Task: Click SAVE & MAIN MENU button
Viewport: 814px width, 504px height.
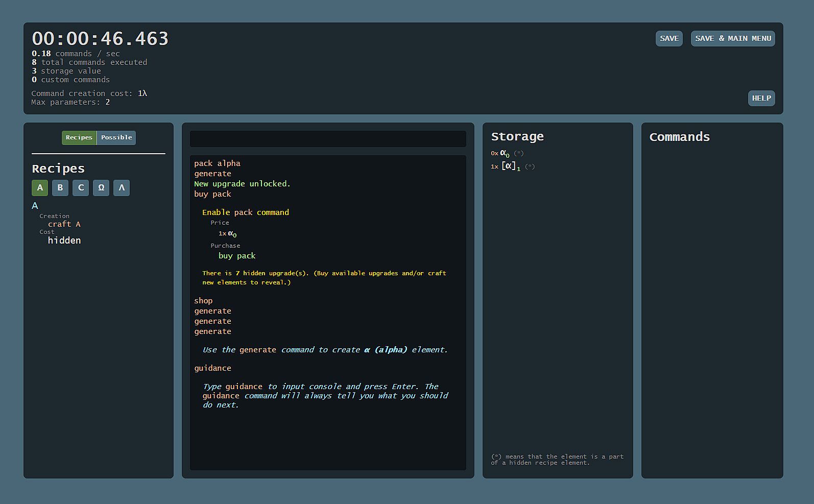Action: pos(733,38)
